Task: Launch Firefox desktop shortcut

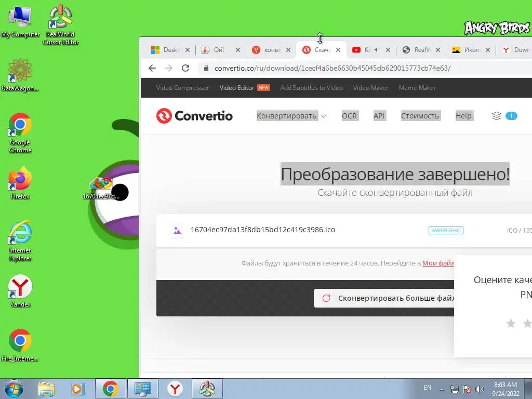Action: tap(20, 182)
